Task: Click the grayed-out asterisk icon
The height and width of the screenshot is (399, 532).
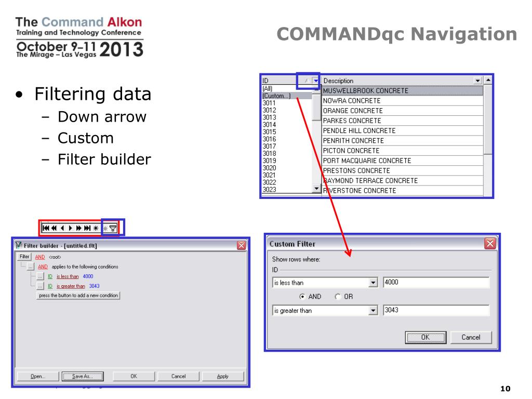Action: (x=105, y=229)
